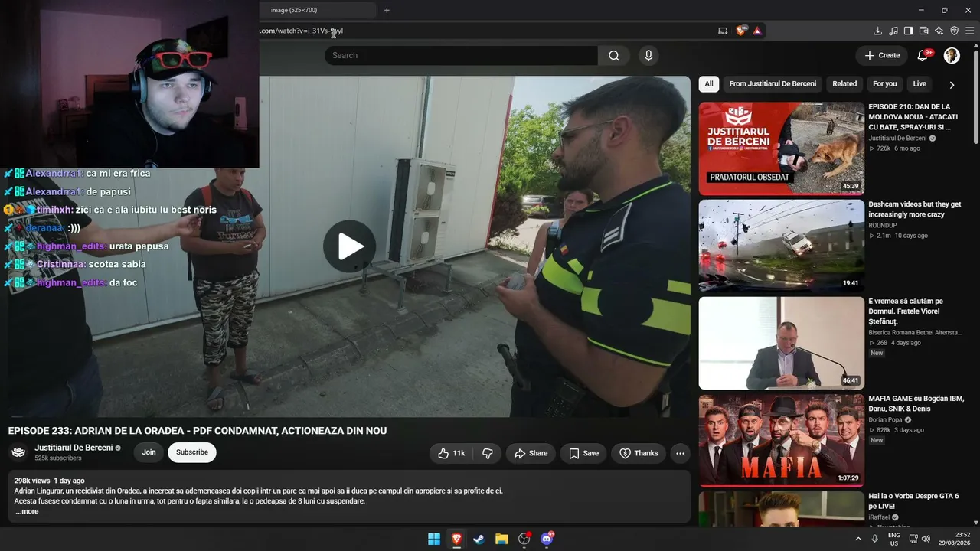Open a new browser tab with plus
This screenshot has width=980, height=551.
pos(387,10)
